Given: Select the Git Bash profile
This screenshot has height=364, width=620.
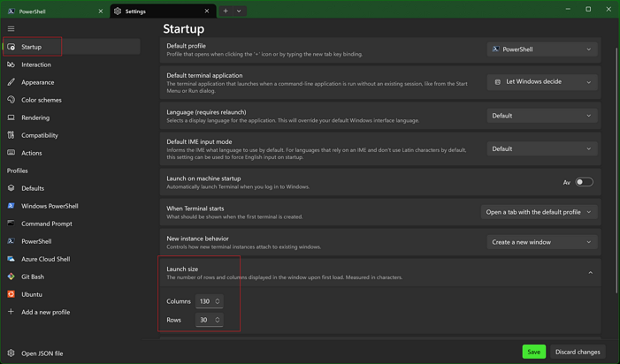Looking at the screenshot, I should [x=71, y=277].
